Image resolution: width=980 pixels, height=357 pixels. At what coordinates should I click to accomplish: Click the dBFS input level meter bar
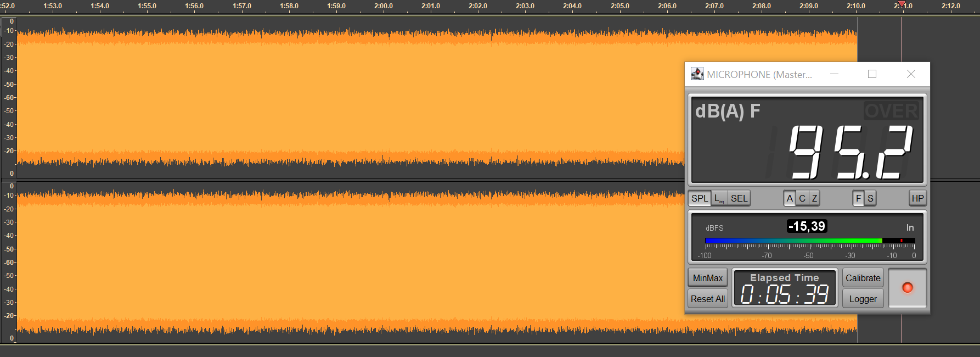tap(810, 241)
